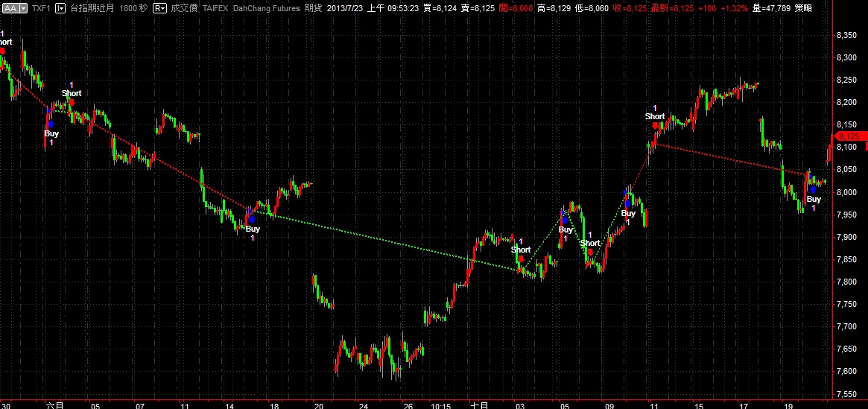Click the 8,350 price axis label

coord(846,36)
